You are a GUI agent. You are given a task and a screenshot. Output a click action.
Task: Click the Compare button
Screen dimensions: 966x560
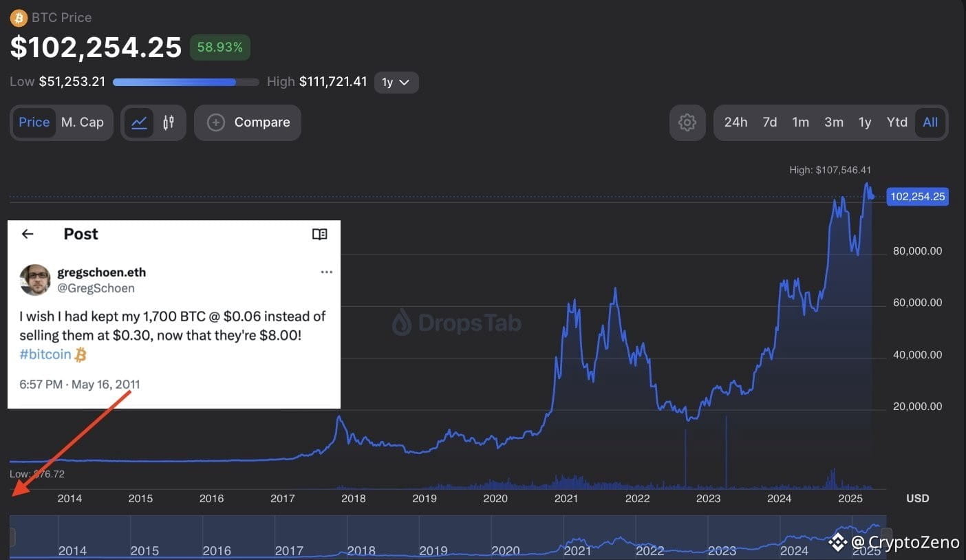click(x=248, y=122)
